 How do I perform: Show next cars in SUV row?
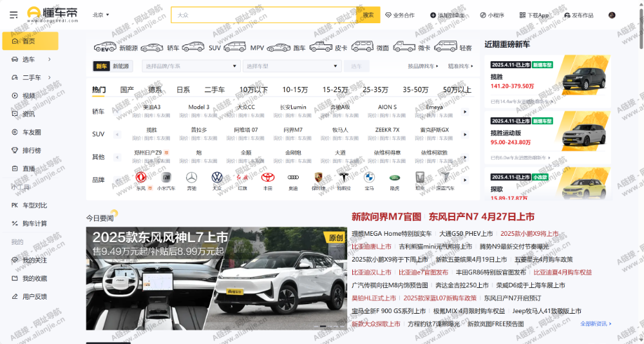pyautogui.click(x=465, y=135)
